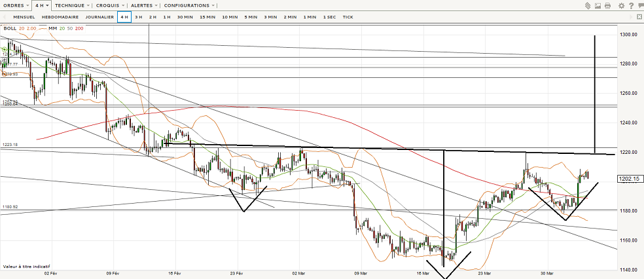Image resolution: width=644 pixels, height=279 pixels.
Task: Expand the ORDRES dropdown menu
Action: coord(16,5)
